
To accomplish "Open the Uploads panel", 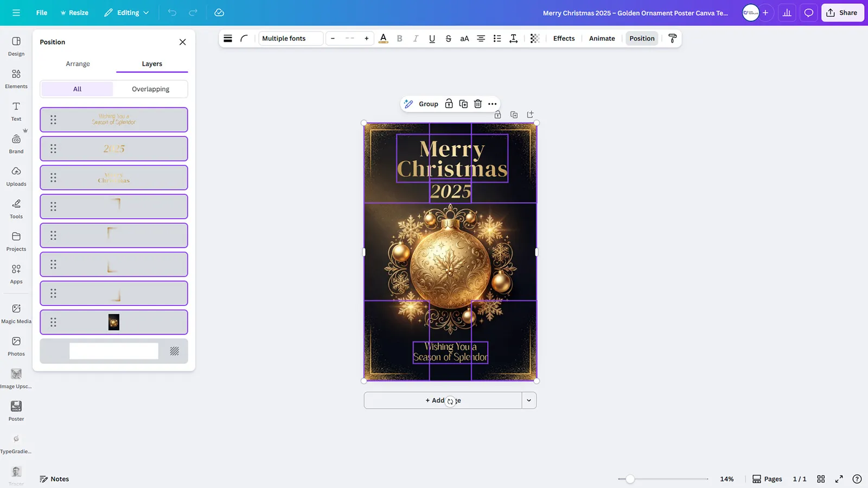I will click(x=16, y=175).
